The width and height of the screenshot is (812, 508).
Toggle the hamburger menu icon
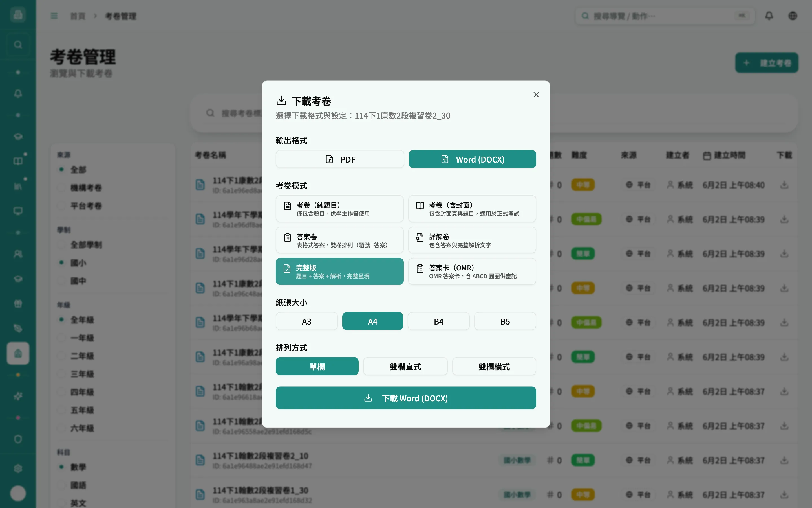54,16
